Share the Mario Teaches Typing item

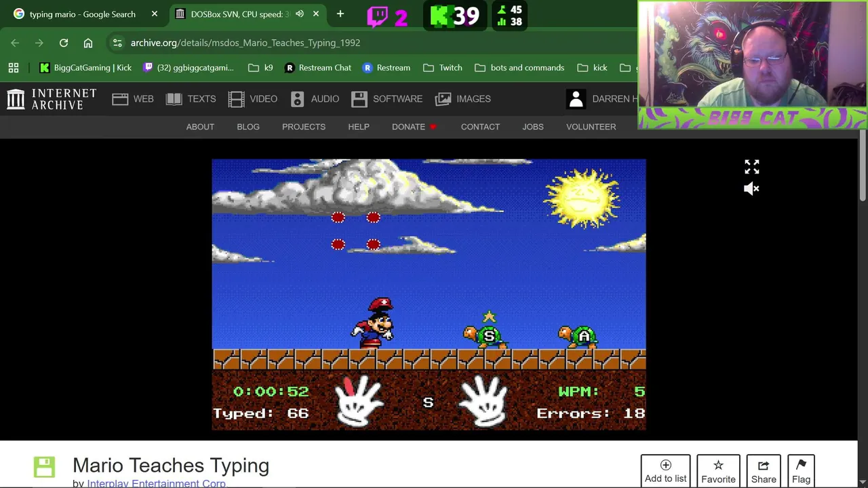764,471
